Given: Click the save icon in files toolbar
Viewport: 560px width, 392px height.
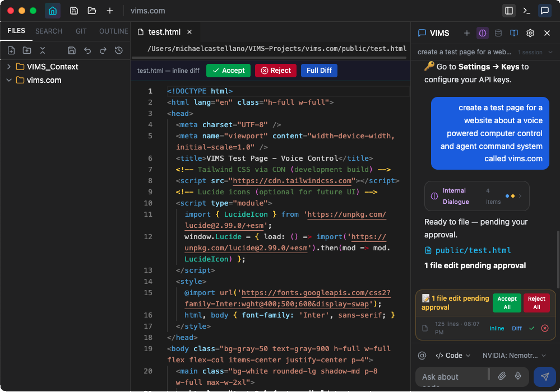Looking at the screenshot, I should click(x=72, y=50).
